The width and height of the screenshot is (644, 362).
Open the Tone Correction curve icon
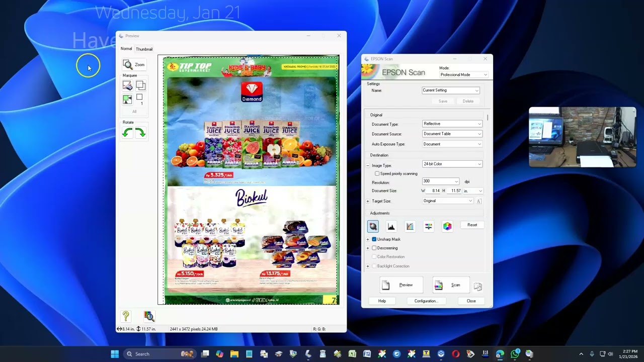click(x=410, y=226)
